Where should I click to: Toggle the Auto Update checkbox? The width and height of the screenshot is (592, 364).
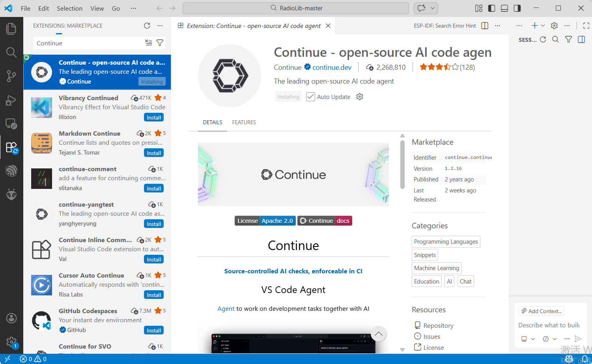(x=310, y=97)
